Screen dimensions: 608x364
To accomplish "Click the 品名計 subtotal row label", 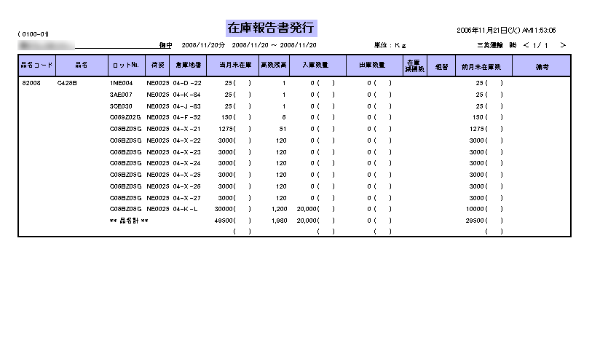I will (x=129, y=220).
